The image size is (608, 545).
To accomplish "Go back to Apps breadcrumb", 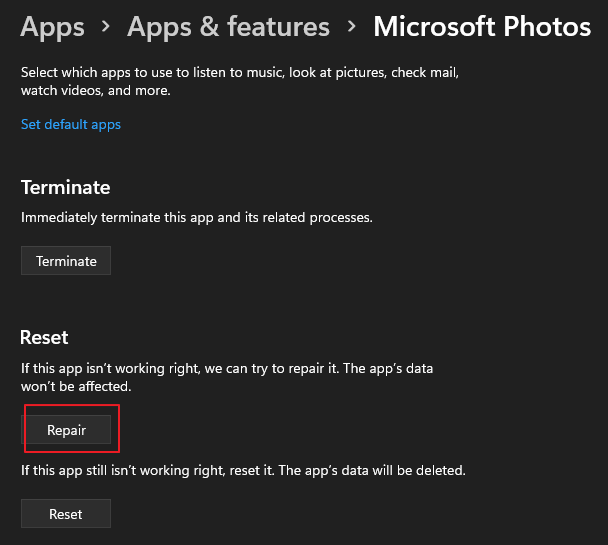I will (x=52, y=27).
